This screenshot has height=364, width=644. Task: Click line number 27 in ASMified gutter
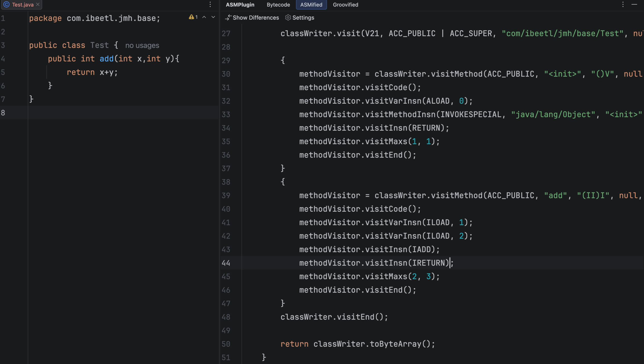[226, 34]
